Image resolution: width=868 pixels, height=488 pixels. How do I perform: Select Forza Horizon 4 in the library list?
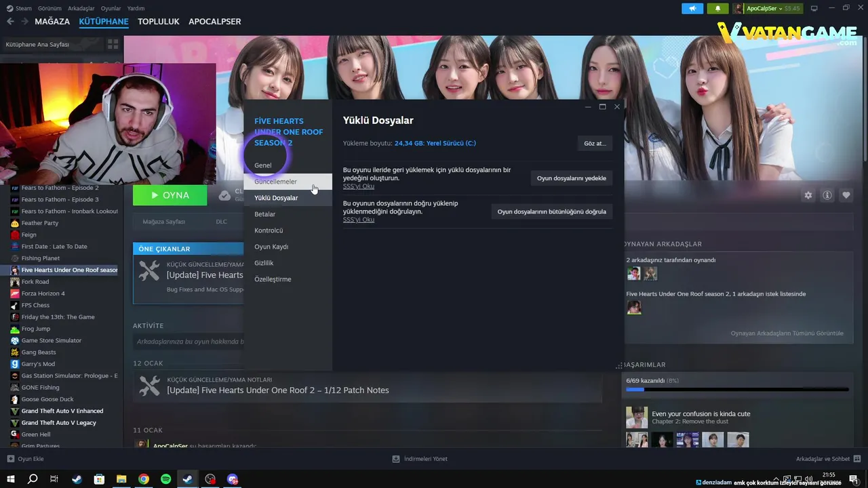point(43,293)
